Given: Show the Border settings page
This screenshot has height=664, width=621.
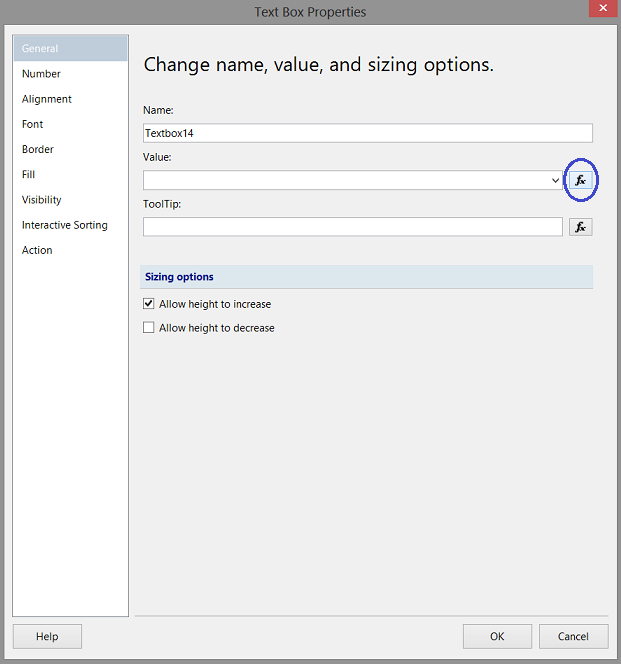Looking at the screenshot, I should [x=38, y=149].
